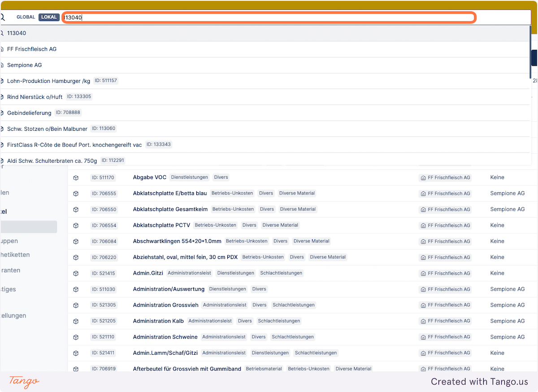The width and height of the screenshot is (538, 392).
Task: Choose the '113040' search suggestion
Action: tap(265, 33)
